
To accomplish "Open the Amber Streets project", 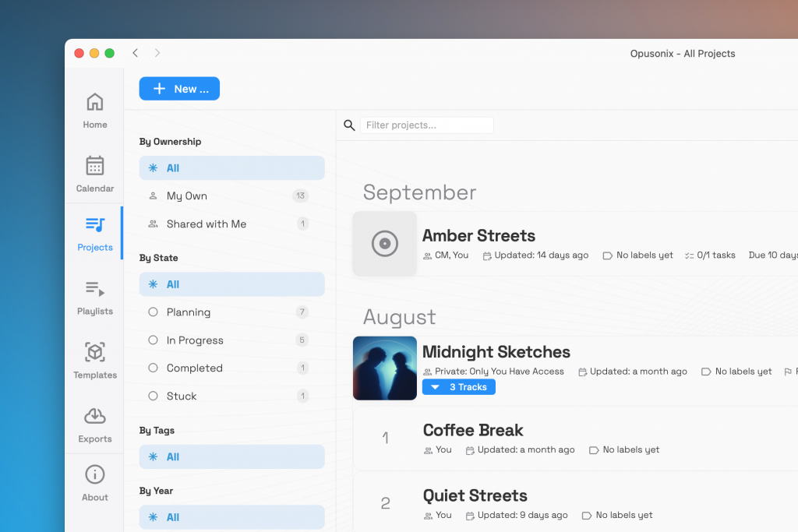I will click(x=478, y=236).
